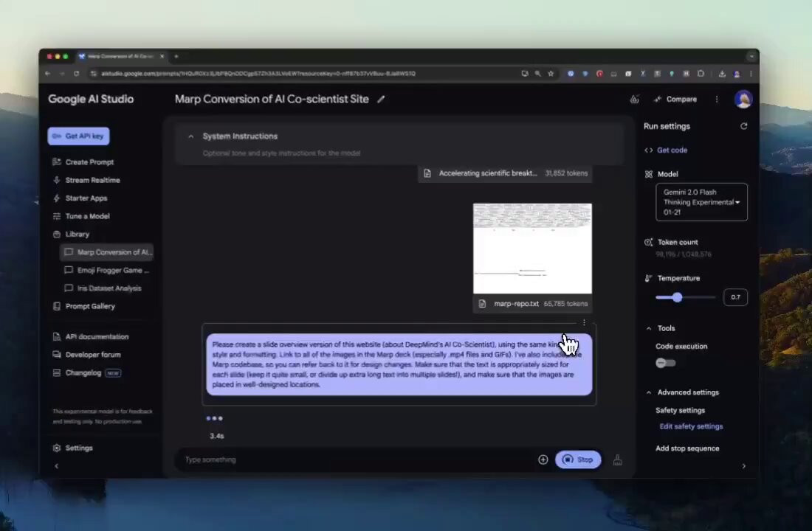Image resolution: width=812 pixels, height=531 pixels.
Task: Click the browser address bar URL
Action: coord(258,74)
